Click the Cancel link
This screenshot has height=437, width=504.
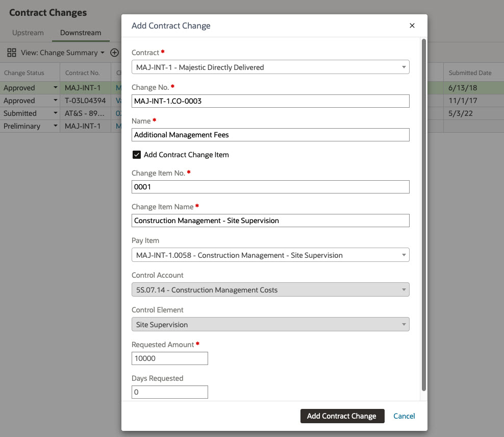coord(404,416)
